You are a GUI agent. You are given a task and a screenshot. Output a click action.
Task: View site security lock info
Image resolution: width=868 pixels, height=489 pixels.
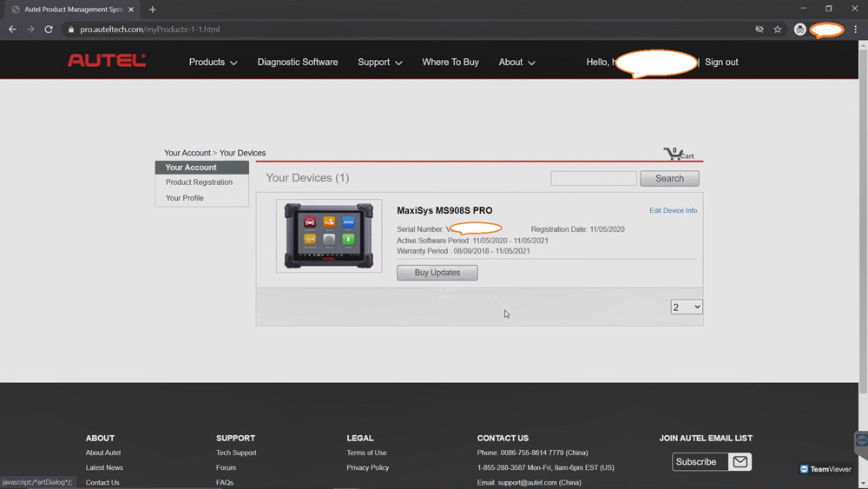coord(71,30)
